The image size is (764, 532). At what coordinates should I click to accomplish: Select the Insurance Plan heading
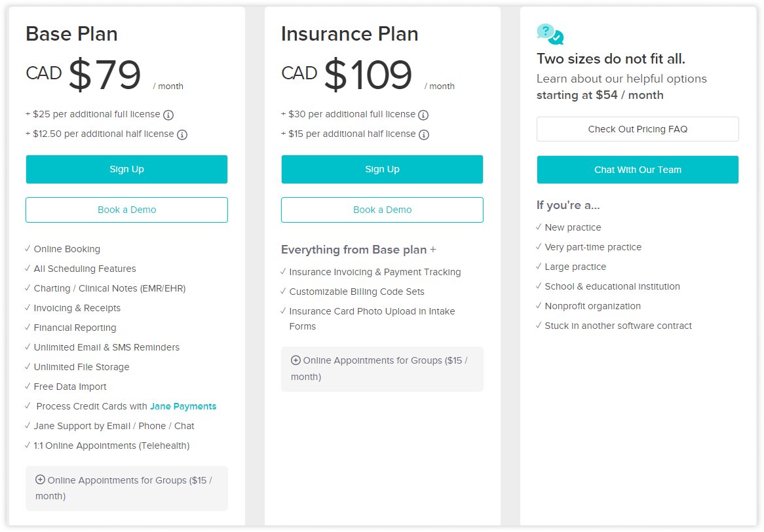point(349,34)
